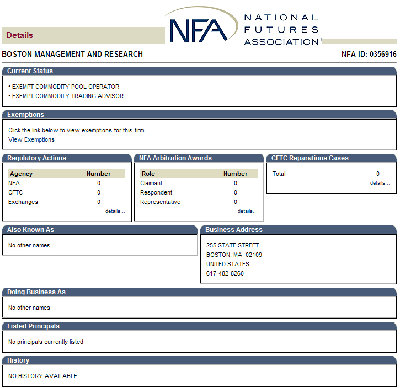Click the Respondent row in Arbitration Awards
400x388 pixels.
199,192
